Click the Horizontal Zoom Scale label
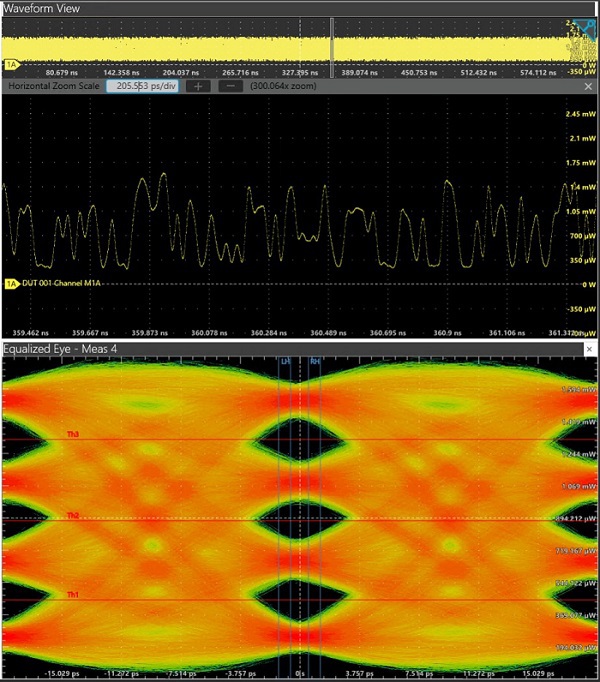600x682 pixels. pos(53,87)
